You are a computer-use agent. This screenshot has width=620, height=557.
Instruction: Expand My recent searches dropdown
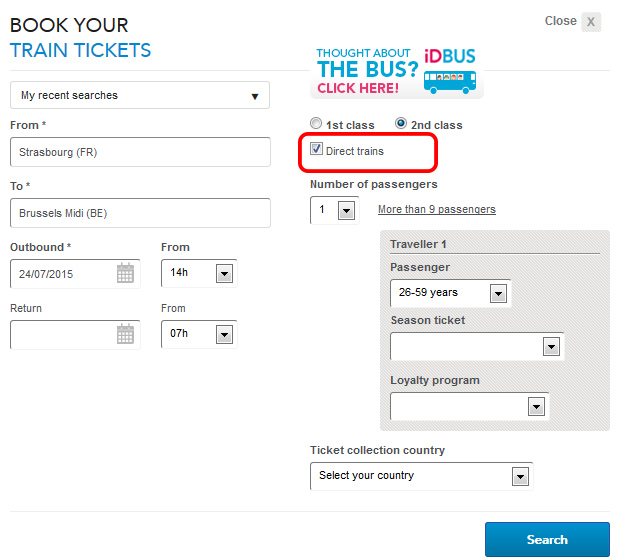click(x=140, y=96)
